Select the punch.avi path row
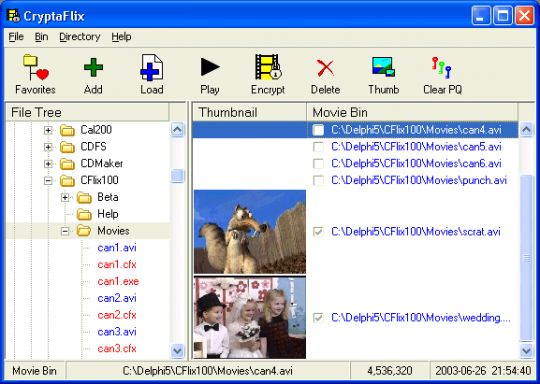The width and height of the screenshot is (540, 384). (x=419, y=180)
